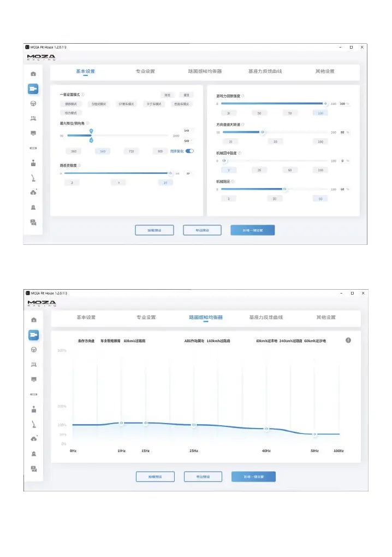
Task: Switch to 专业设置 tab in the 基本设置 window
Action: 145,71
